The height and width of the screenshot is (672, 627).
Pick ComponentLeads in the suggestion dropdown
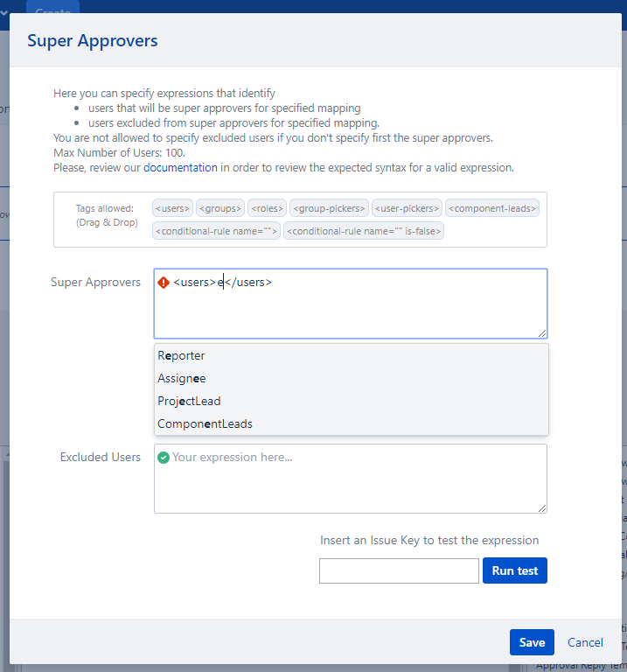(x=205, y=424)
